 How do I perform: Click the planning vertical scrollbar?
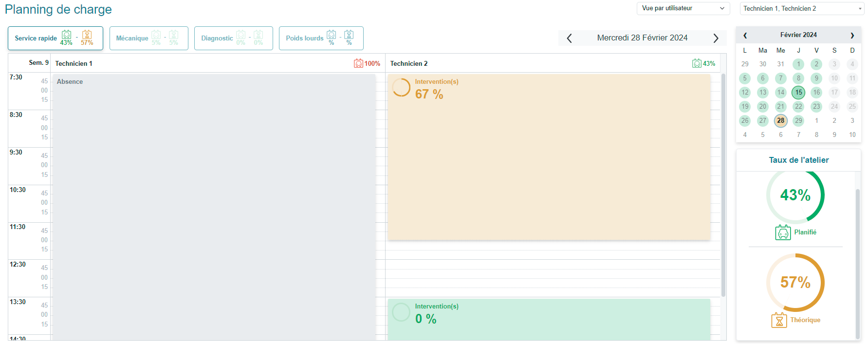click(x=723, y=185)
